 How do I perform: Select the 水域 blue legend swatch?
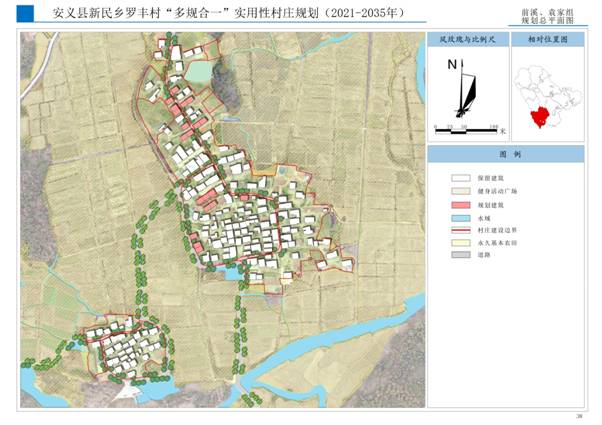(461, 218)
